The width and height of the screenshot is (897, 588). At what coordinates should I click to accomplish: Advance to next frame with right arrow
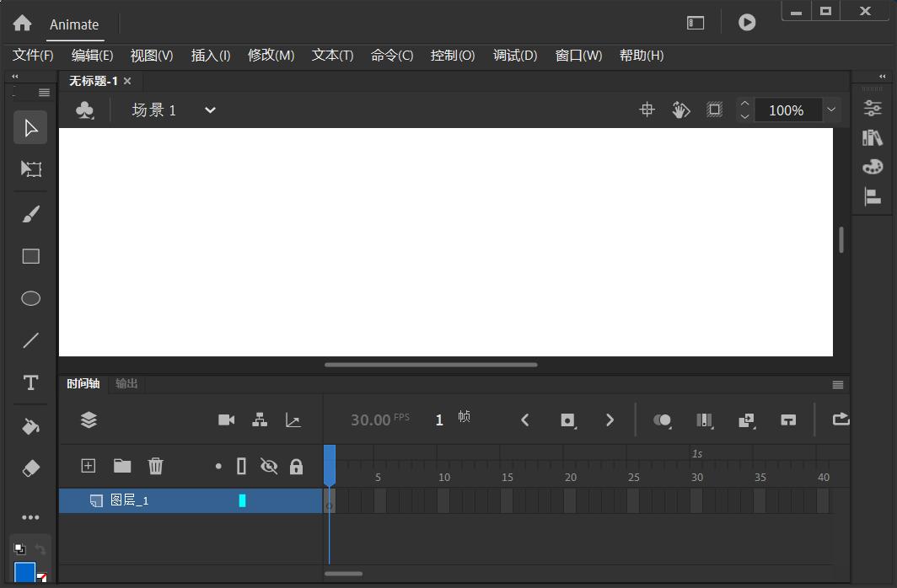tap(610, 420)
